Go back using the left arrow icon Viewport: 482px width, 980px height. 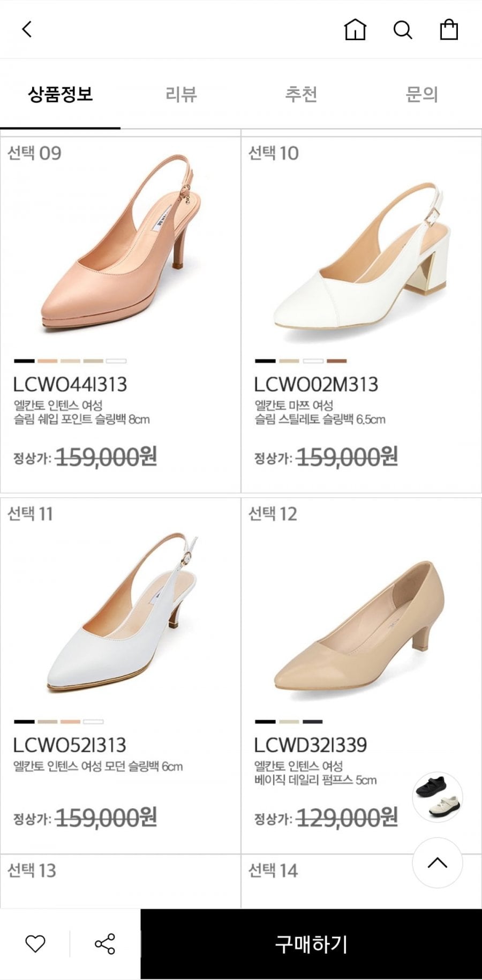(x=27, y=29)
